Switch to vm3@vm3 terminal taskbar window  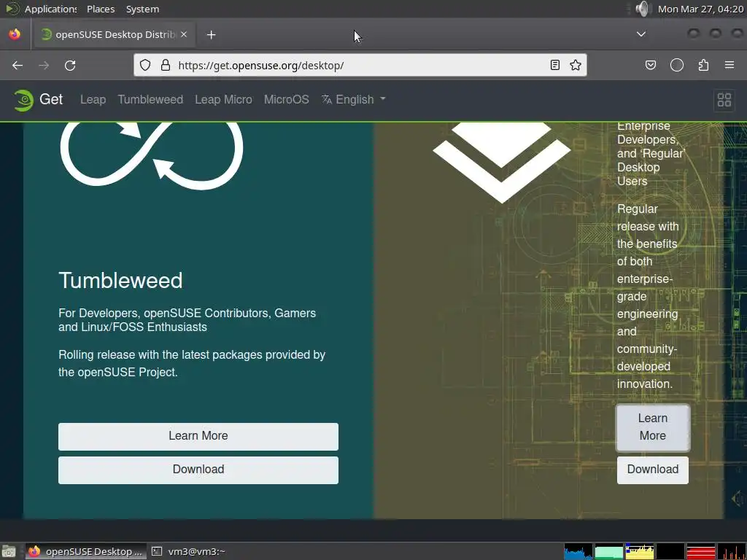(189, 551)
